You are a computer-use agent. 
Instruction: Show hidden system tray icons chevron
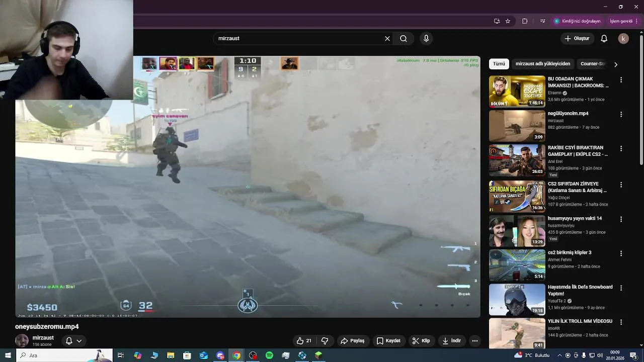pos(559,355)
